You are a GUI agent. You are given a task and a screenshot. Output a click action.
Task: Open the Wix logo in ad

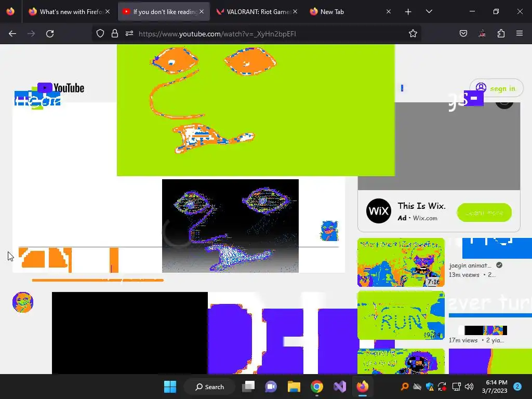[x=379, y=211]
